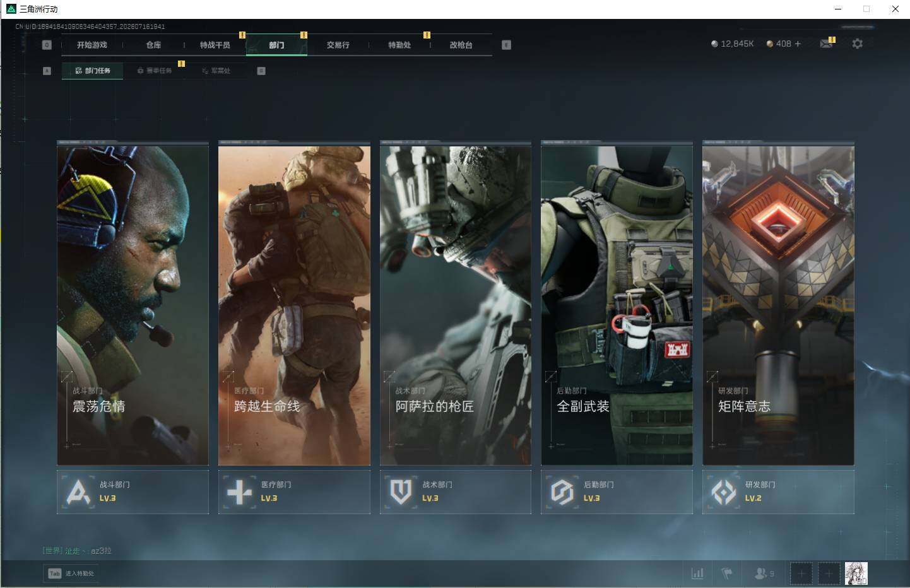Click the first empty squad slot plus
Image resolution: width=910 pixels, height=588 pixels.
coord(801,573)
